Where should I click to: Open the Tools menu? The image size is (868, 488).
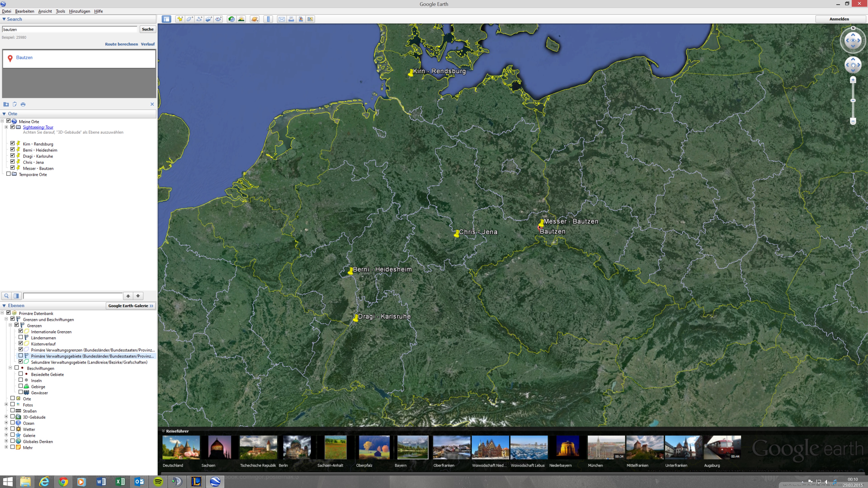point(60,11)
